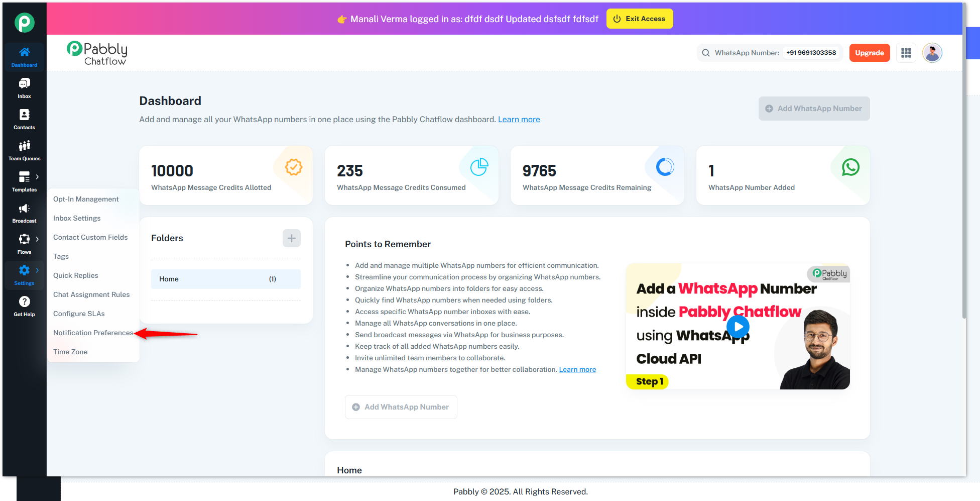The image size is (980, 501).
Task: Collapse the Settings submenu arrow
Action: pyautogui.click(x=37, y=270)
